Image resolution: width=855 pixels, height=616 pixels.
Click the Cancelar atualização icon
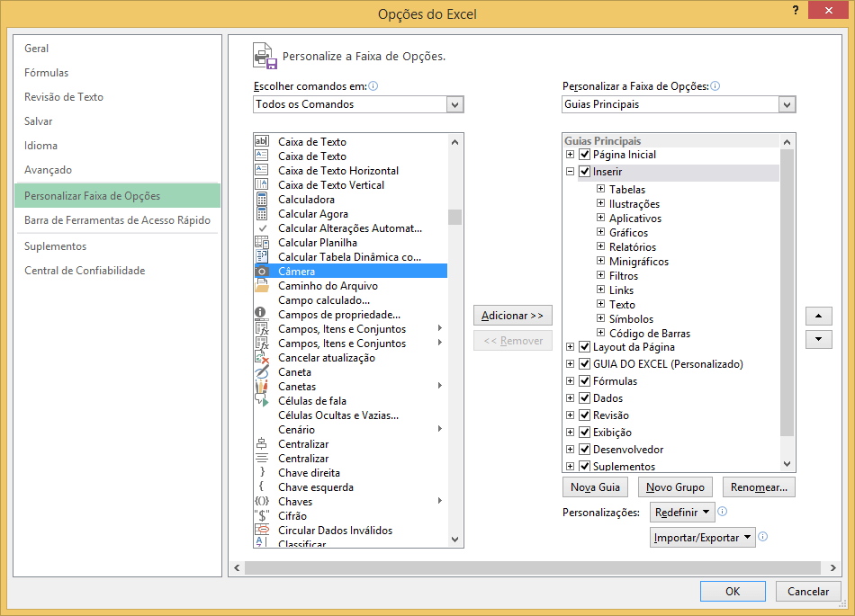(x=262, y=358)
